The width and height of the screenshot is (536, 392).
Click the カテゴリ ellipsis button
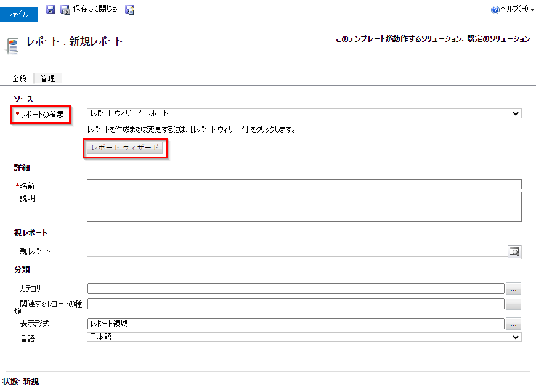tap(513, 288)
